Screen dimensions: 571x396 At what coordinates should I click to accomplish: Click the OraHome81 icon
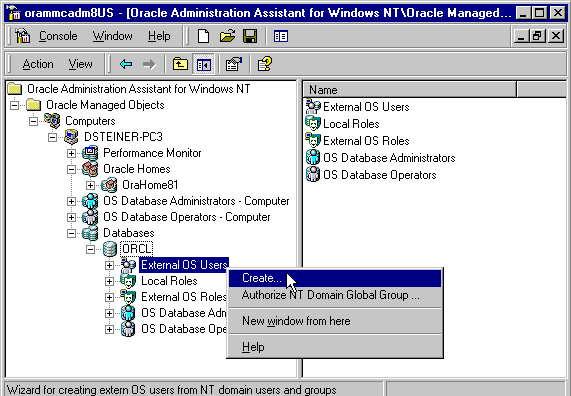(x=109, y=185)
